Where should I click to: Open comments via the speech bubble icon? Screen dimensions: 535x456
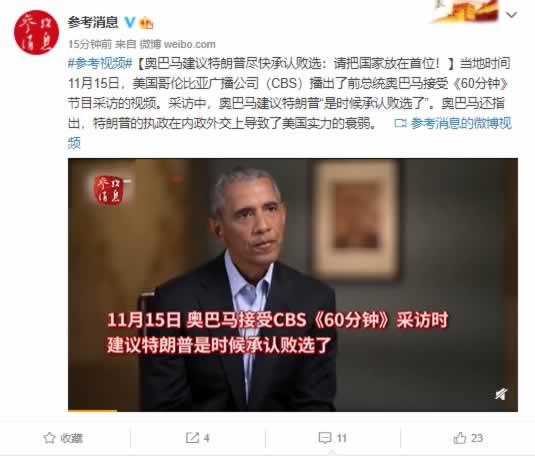coord(324,438)
